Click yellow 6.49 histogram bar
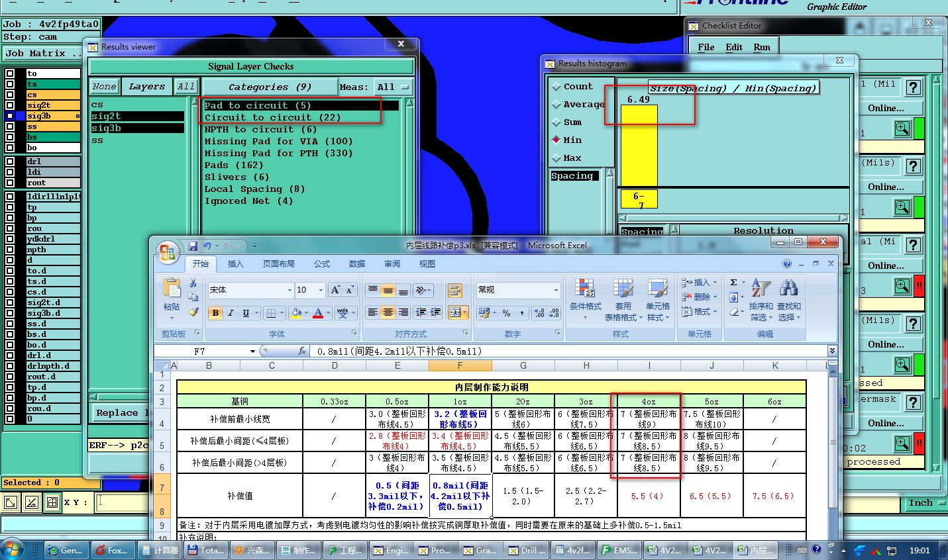Screen dimensions: 948x560 click(639, 146)
